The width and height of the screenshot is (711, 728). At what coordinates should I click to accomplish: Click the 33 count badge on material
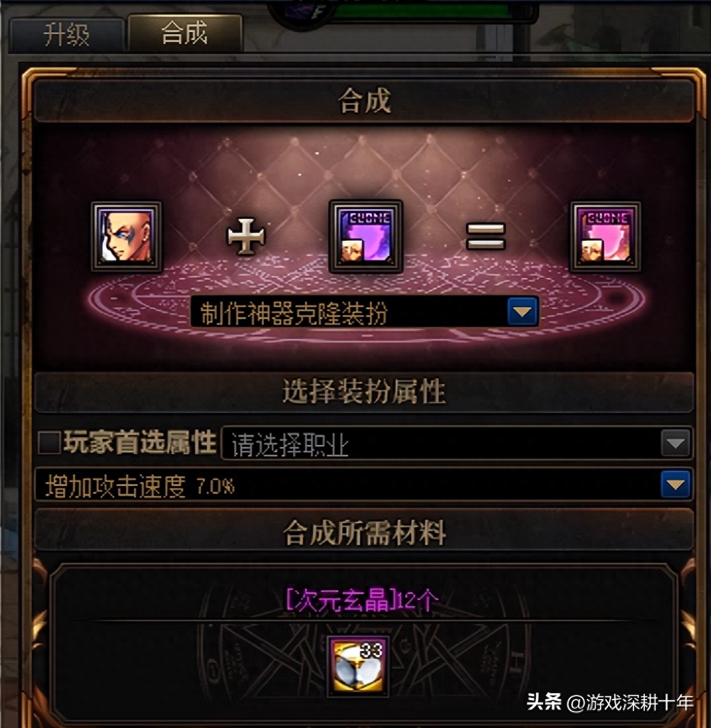[371, 649]
